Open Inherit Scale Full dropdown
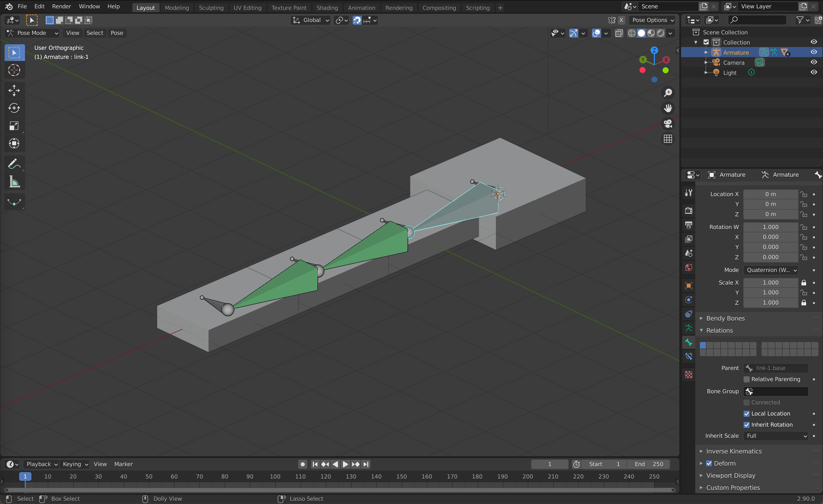 coord(776,436)
